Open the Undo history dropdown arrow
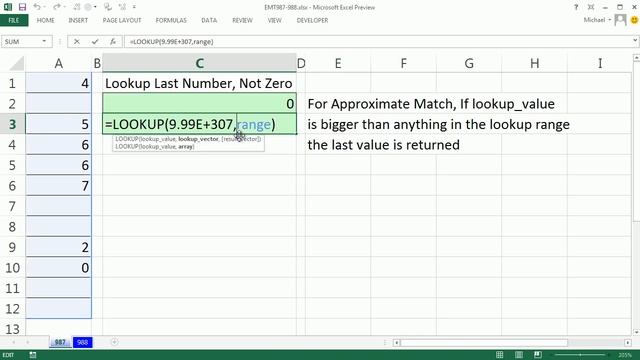The image size is (640, 360). pyautogui.click(x=44, y=7)
